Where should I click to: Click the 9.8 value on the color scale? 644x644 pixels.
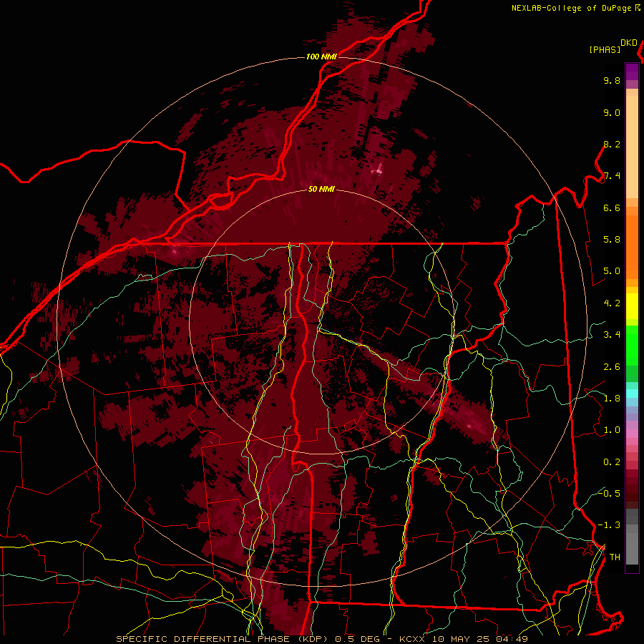tap(612, 80)
